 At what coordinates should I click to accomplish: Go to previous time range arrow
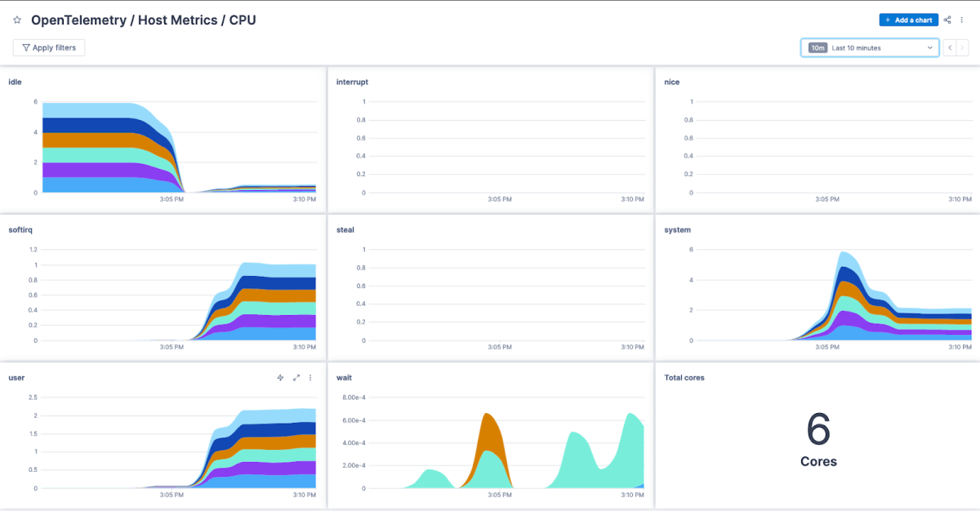pyautogui.click(x=950, y=48)
